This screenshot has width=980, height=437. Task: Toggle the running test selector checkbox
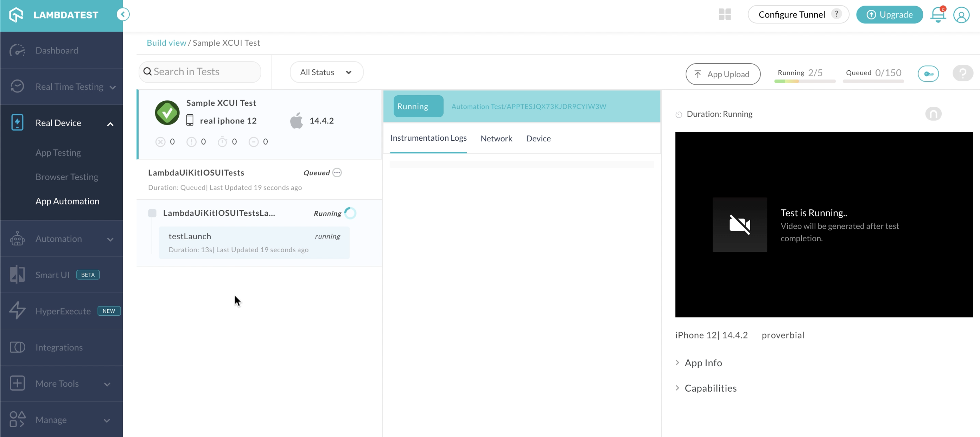152,213
